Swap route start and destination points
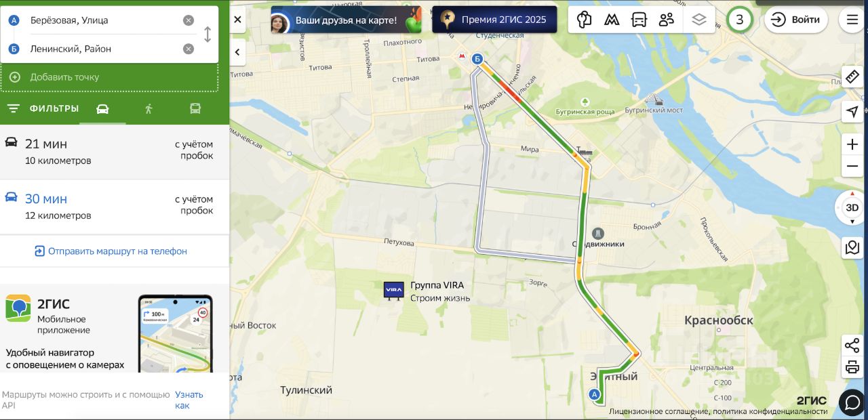The width and height of the screenshot is (868, 420). coord(208,35)
